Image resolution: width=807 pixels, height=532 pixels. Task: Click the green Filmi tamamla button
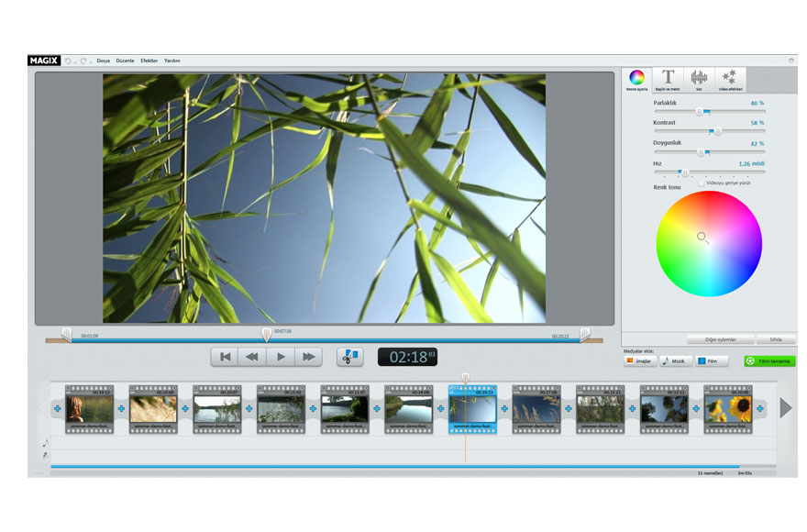point(769,361)
